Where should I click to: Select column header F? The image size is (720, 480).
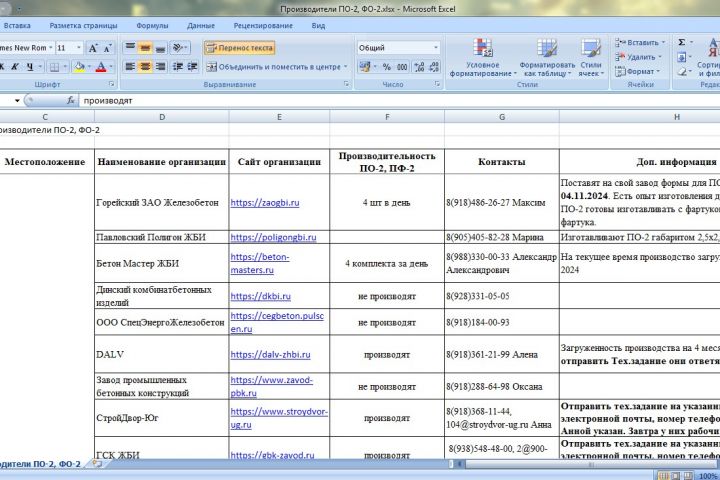(x=387, y=117)
